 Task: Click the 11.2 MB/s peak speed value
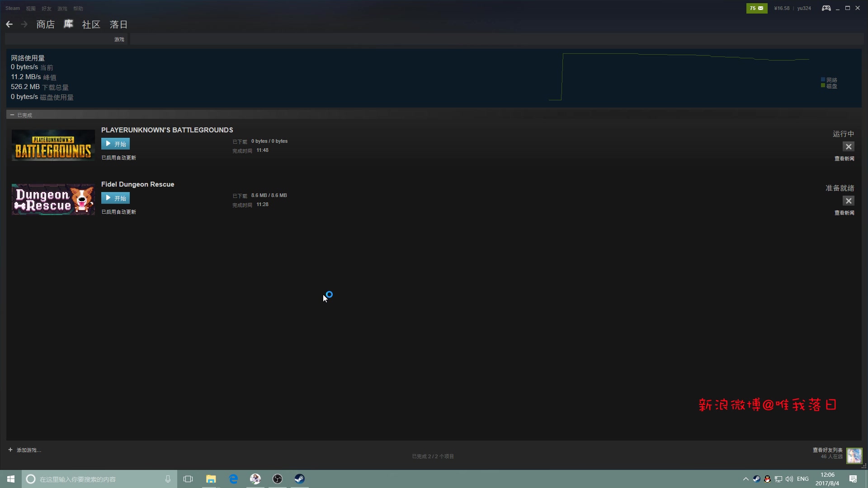(x=26, y=77)
